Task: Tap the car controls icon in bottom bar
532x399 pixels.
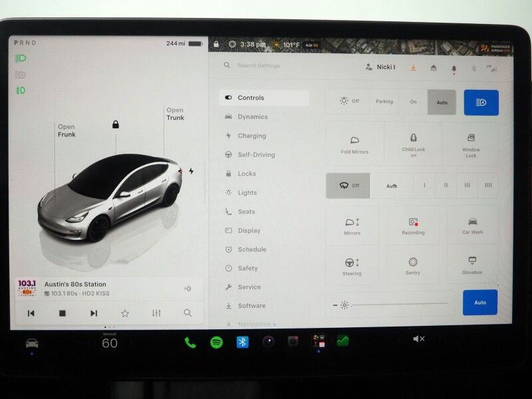Action: click(32, 344)
